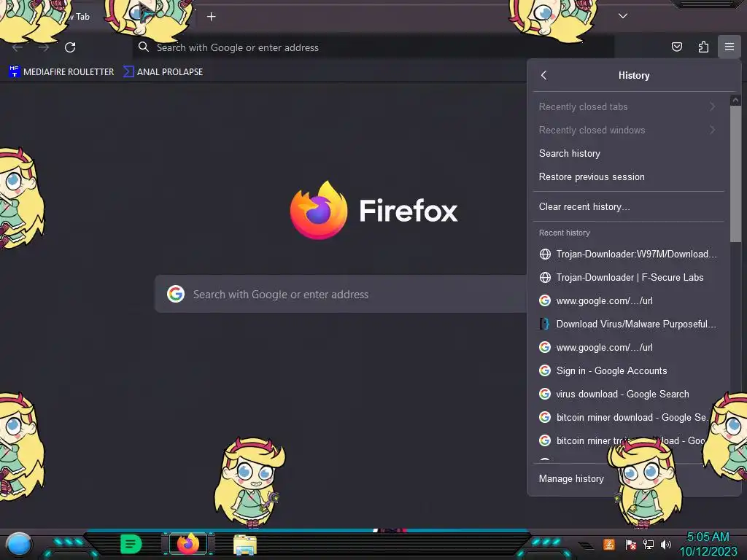Click the search magnifier in address bar
This screenshot has width=747, height=560.
tap(144, 47)
